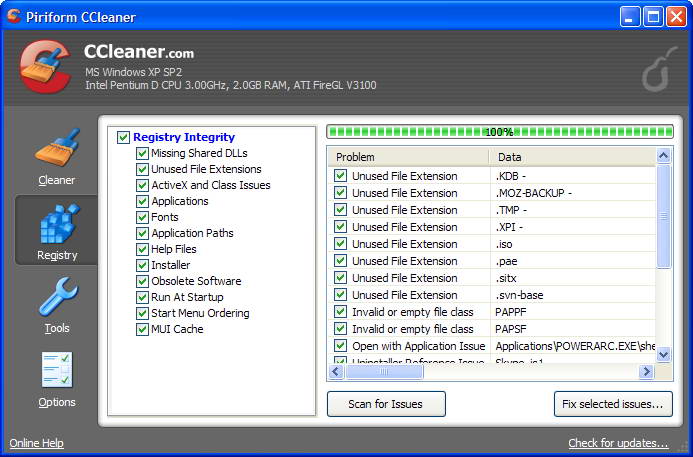
Task: Click Scan for Issues button
Action: click(386, 404)
